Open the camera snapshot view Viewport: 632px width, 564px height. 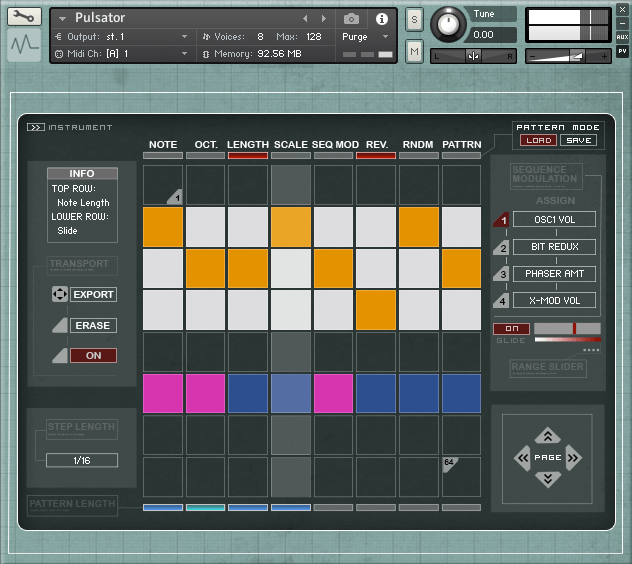pos(351,19)
